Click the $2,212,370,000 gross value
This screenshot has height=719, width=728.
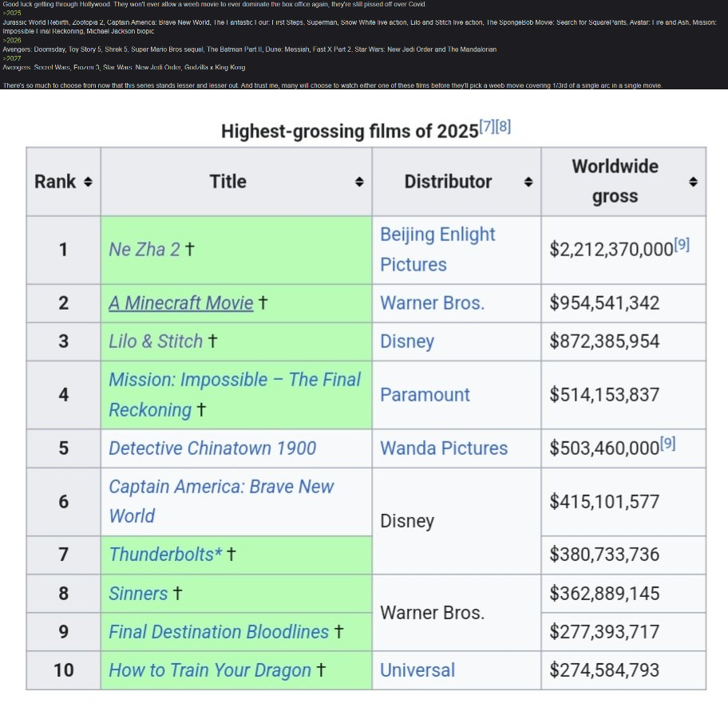611,250
